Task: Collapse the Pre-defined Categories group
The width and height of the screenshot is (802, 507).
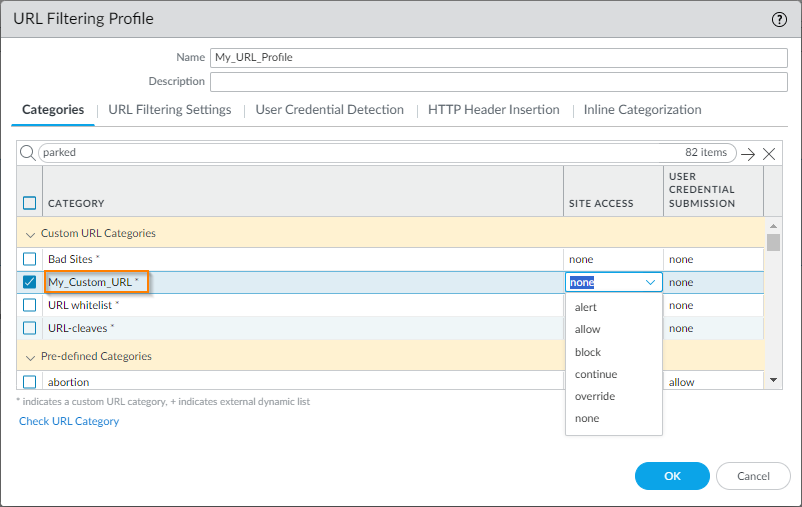Action: pos(30,357)
